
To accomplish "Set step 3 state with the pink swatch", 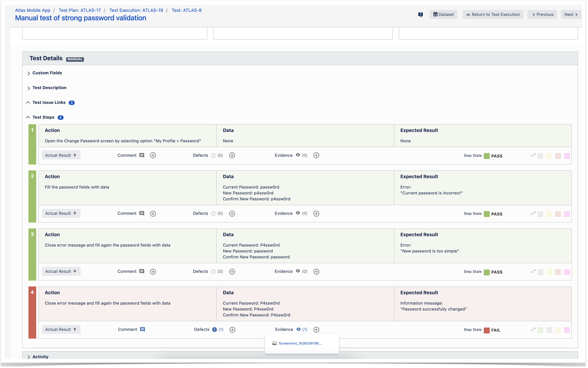I will tap(567, 272).
